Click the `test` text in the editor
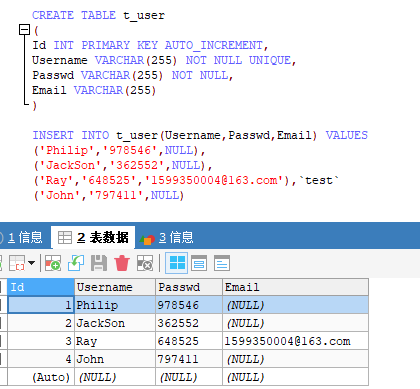The width and height of the screenshot is (420, 389). click(x=319, y=180)
